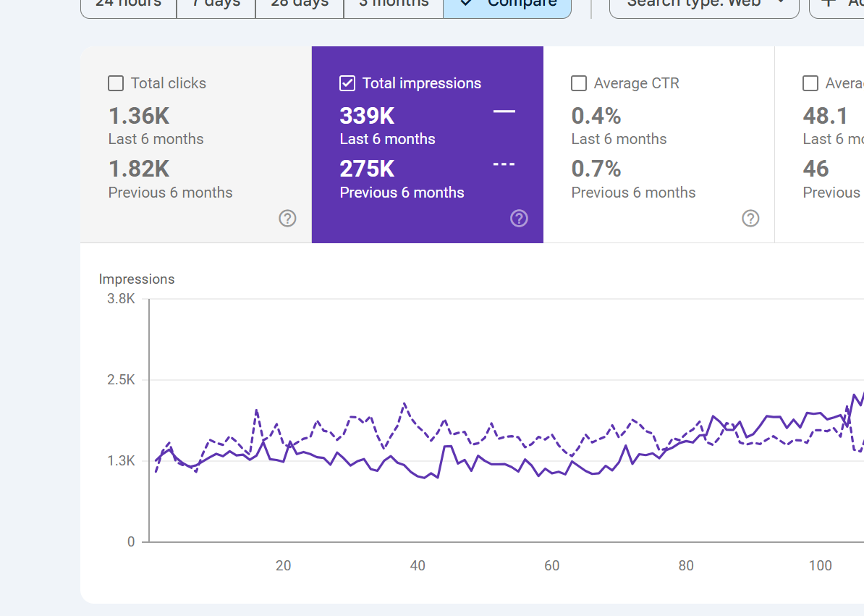Screen dimensions: 864x616
Task: Select the 24 hours date range
Action: tap(128, 4)
